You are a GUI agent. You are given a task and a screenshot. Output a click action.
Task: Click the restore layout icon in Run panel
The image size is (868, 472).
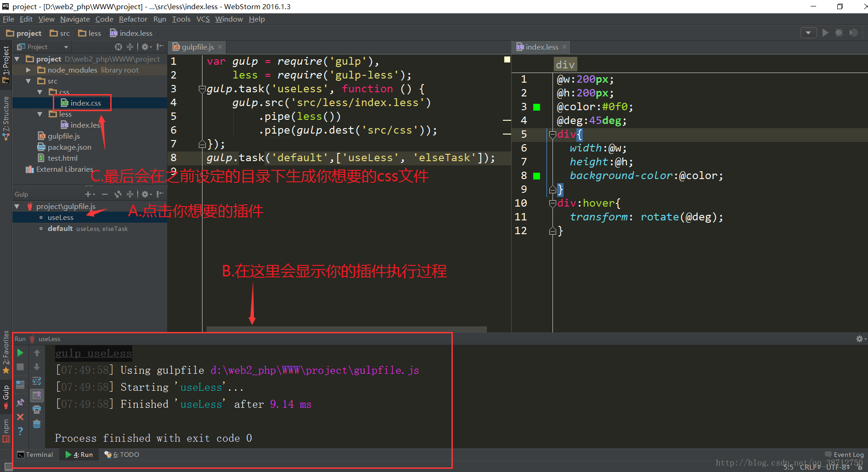(x=20, y=385)
